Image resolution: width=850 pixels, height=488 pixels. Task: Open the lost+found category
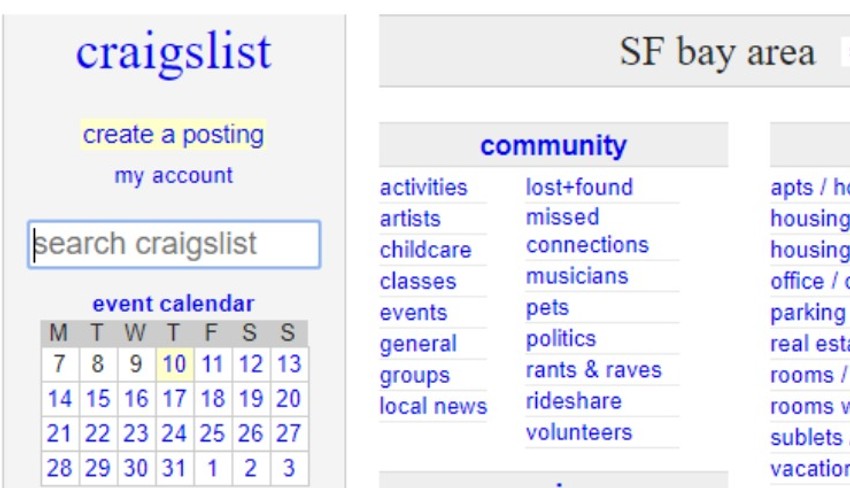579,187
